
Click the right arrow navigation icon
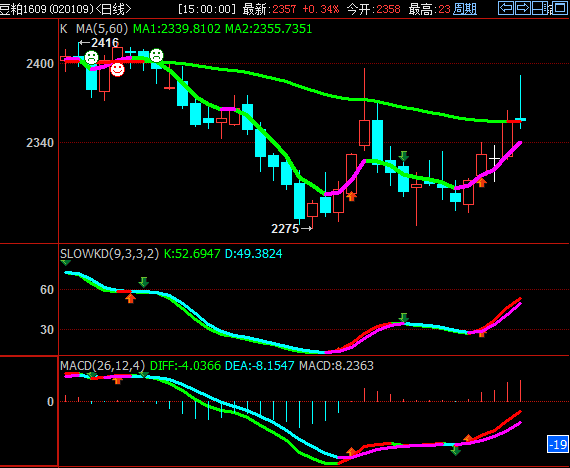523,8
